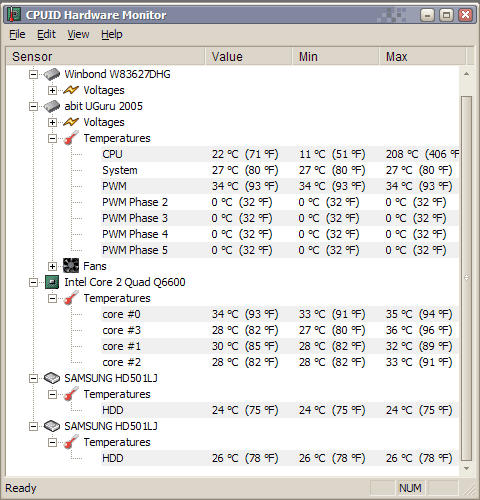The height and width of the screenshot is (500, 480).
Task: Collapse Temperatures under first SAMSUNG HD501LJ
Action: (x=52, y=394)
